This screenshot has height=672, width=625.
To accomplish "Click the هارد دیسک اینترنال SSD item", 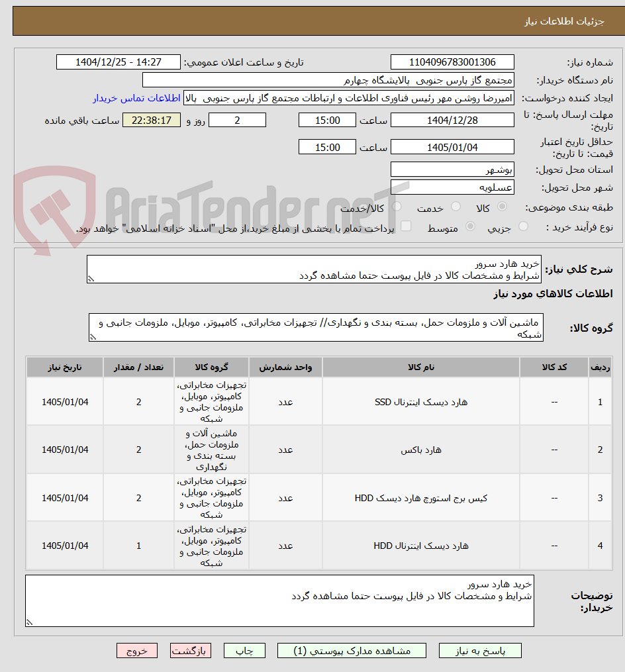I will (421, 402).
